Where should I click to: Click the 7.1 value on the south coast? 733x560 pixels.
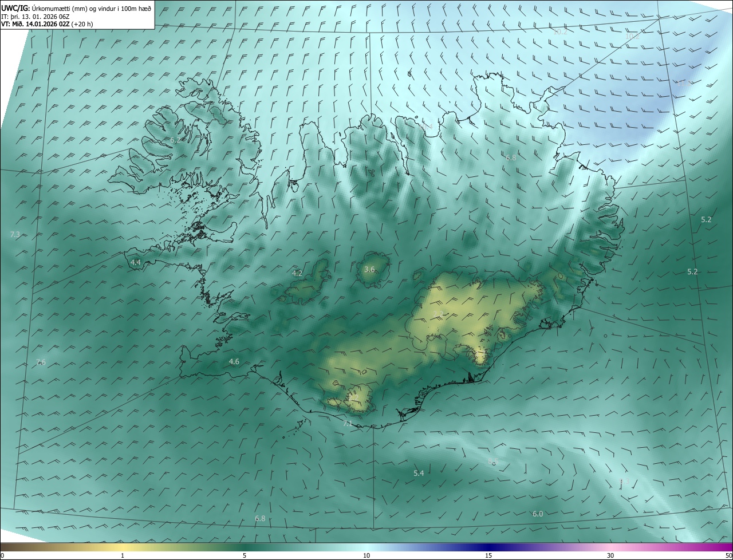click(348, 423)
